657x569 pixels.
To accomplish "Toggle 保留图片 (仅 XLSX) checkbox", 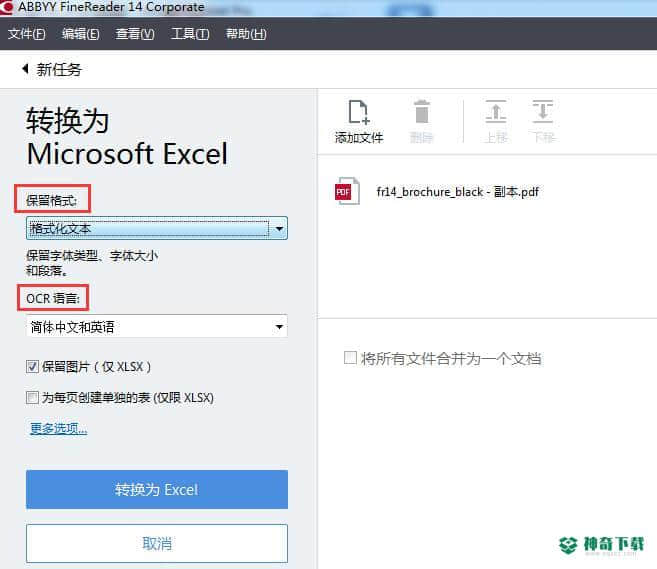I will 32,367.
